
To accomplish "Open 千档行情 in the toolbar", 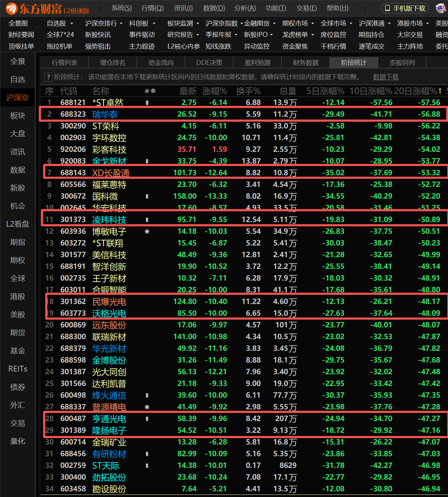I will [x=333, y=46].
